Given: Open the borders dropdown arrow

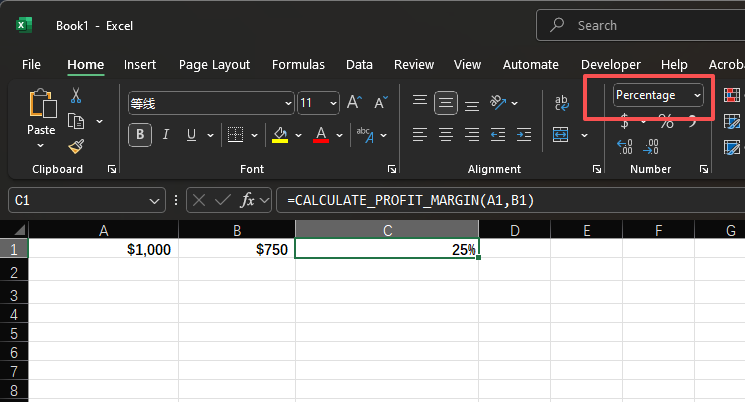Looking at the screenshot, I should 254,135.
